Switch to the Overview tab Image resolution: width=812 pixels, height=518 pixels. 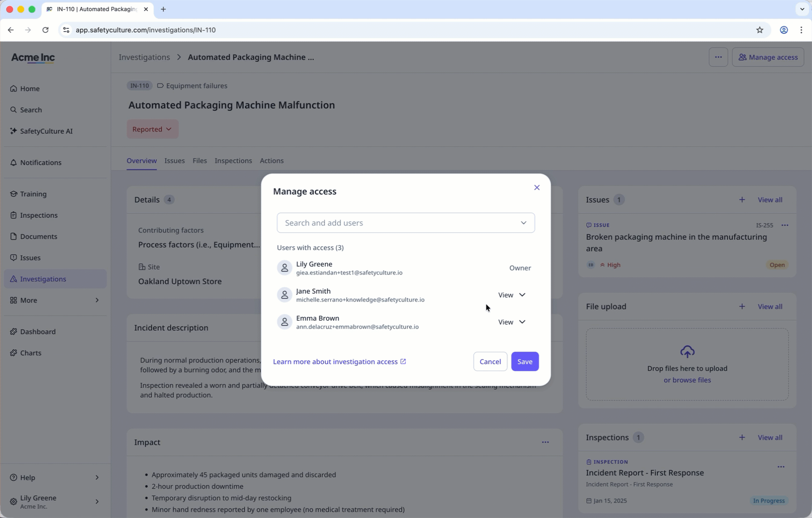point(142,160)
